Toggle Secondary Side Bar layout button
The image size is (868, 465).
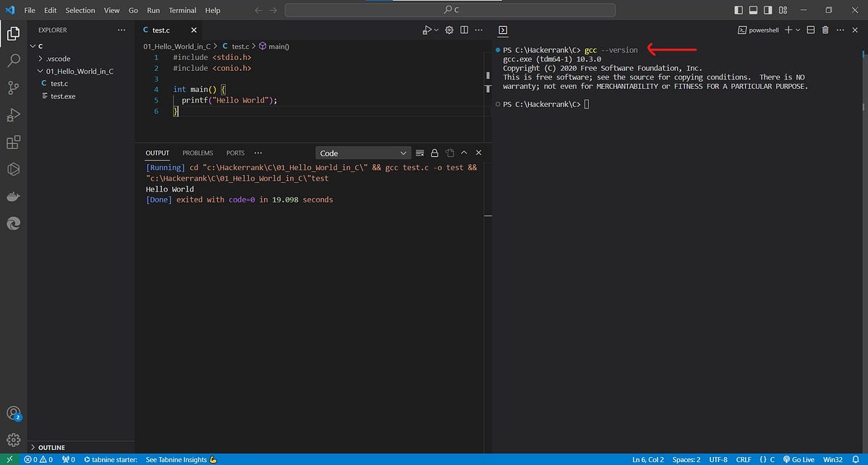click(767, 10)
